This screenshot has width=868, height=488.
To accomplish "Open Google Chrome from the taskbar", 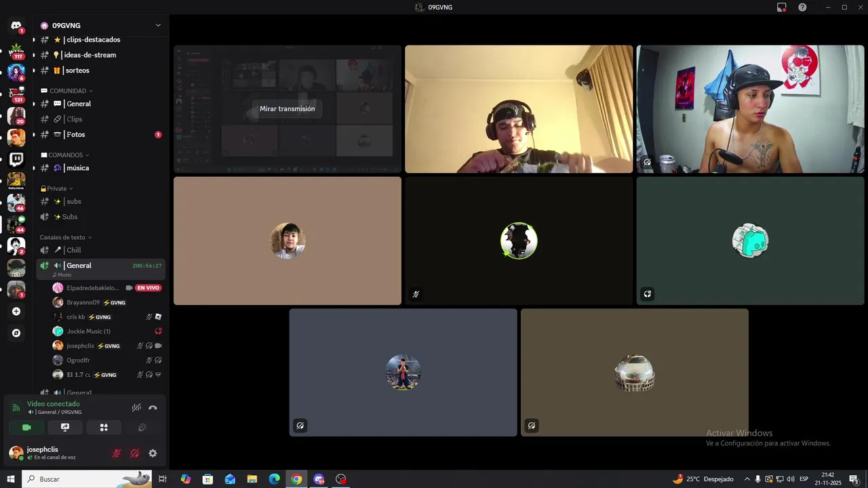I will (x=296, y=479).
